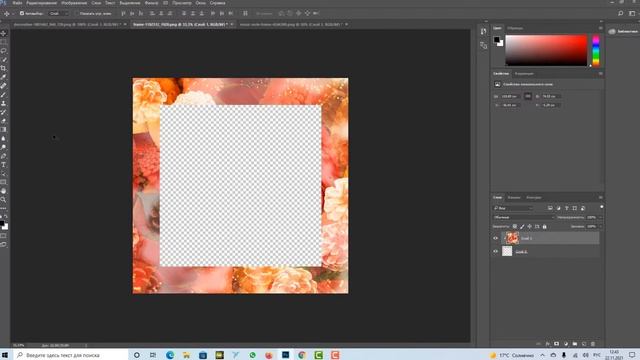Image resolution: width=640 pixels, height=360 pixels.
Task: Open the Библиотеки panel button
Action: [x=623, y=31]
